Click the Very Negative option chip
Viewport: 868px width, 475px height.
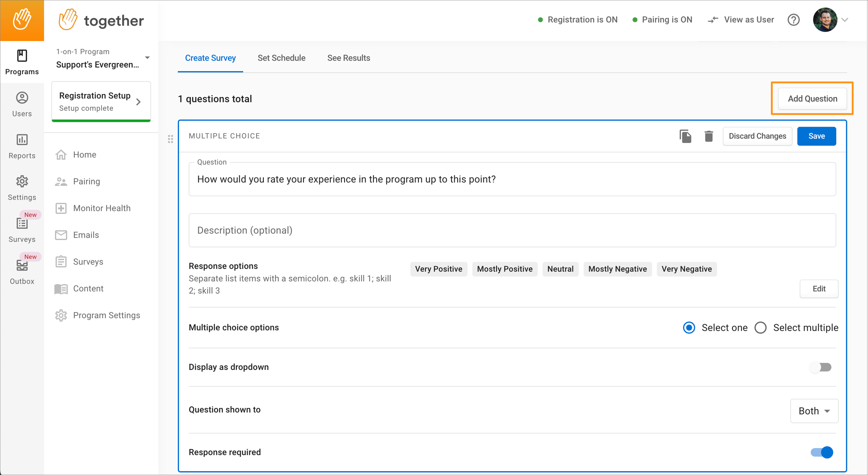click(x=687, y=269)
